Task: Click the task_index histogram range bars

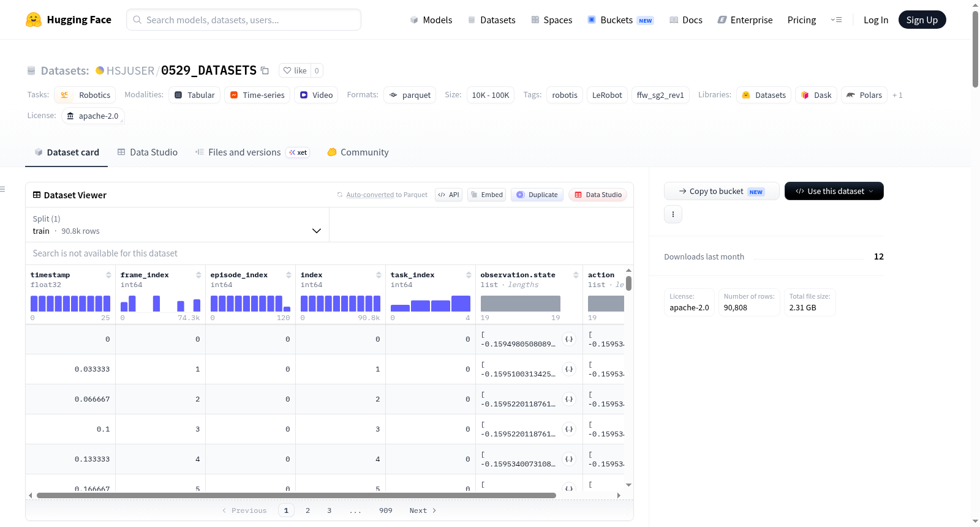Action: pyautogui.click(x=431, y=304)
